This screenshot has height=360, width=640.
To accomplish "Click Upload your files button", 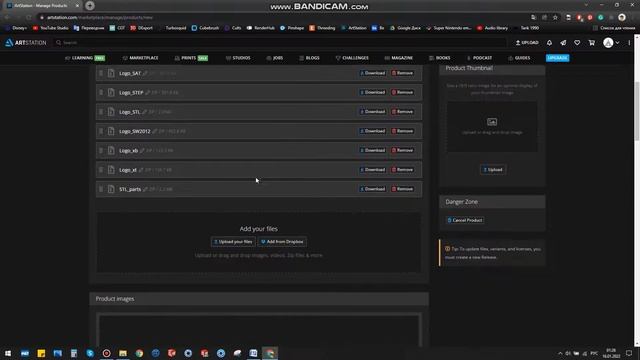I will [233, 242].
